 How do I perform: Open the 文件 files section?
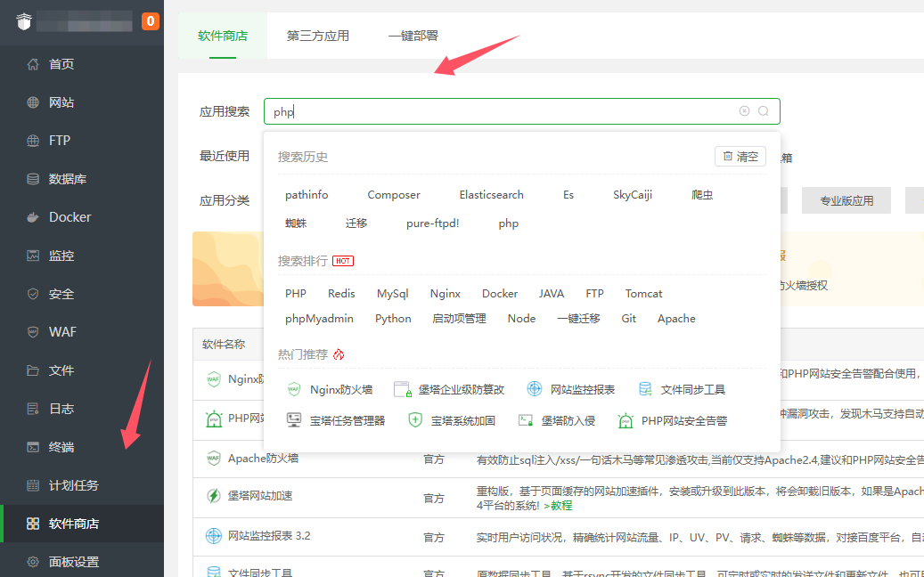[x=61, y=370]
